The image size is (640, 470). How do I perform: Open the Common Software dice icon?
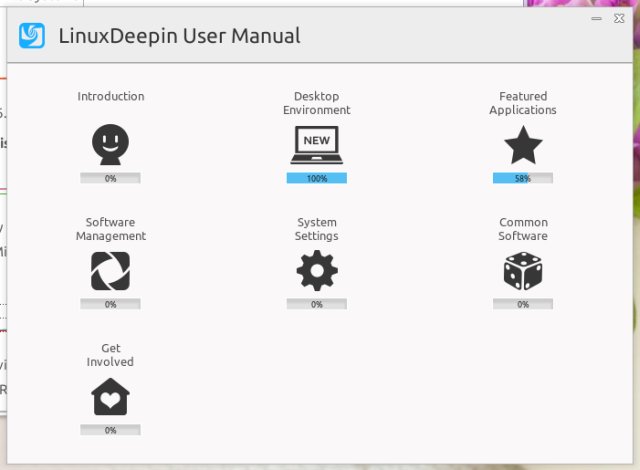[522, 271]
